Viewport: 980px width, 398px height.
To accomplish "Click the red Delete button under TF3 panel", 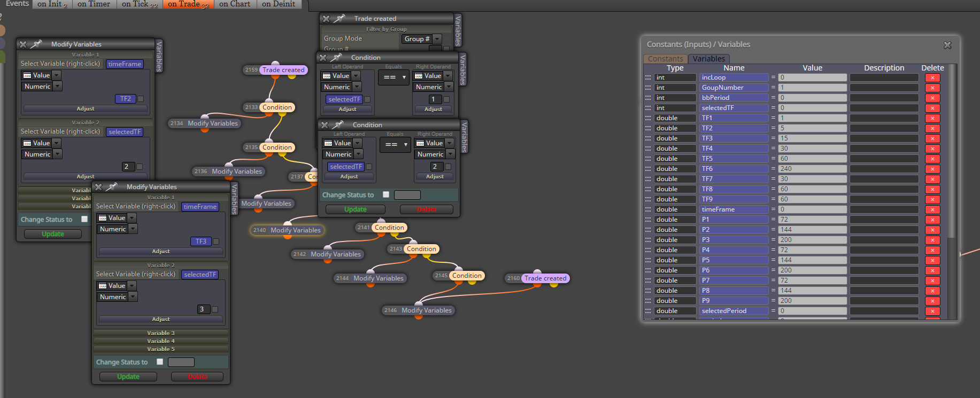I will (x=197, y=377).
